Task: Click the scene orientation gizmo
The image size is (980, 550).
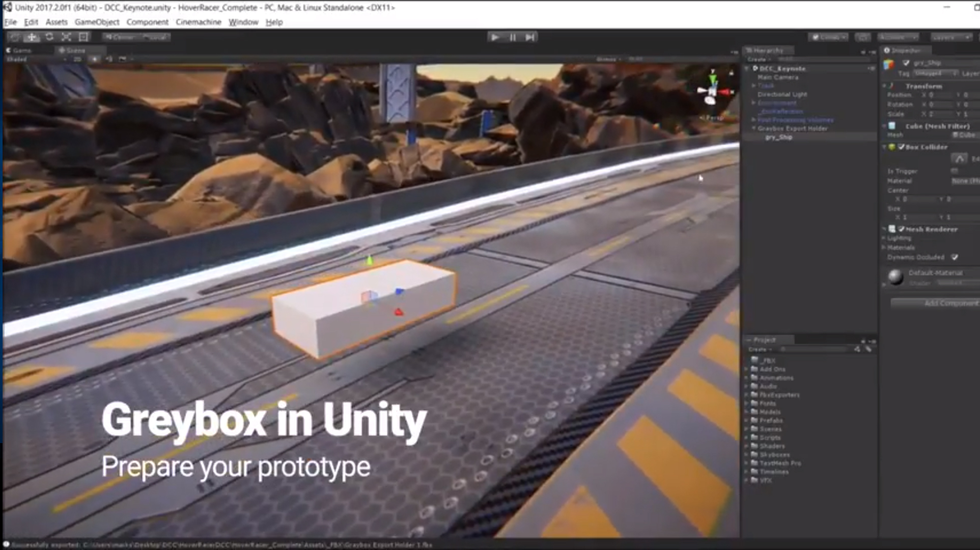Action: tap(713, 90)
